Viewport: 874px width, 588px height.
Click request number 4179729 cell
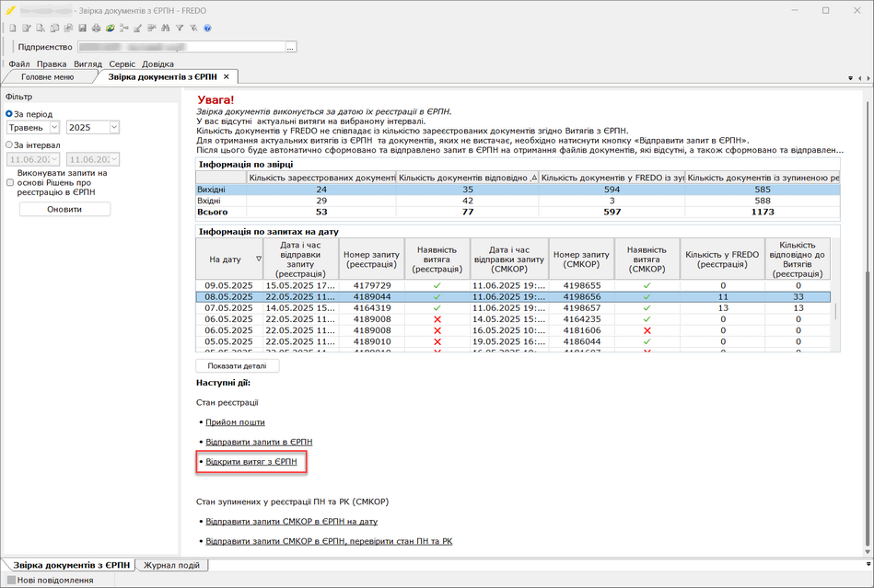click(372, 285)
